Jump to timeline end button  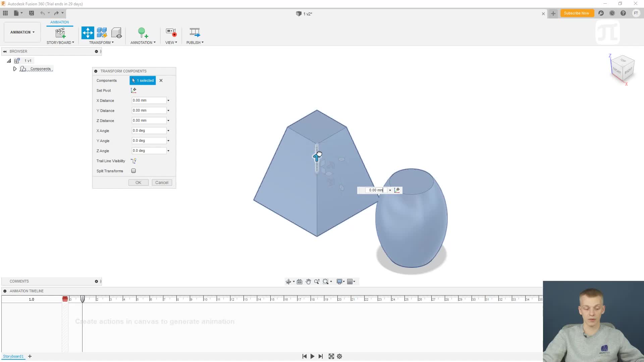pyautogui.click(x=320, y=356)
